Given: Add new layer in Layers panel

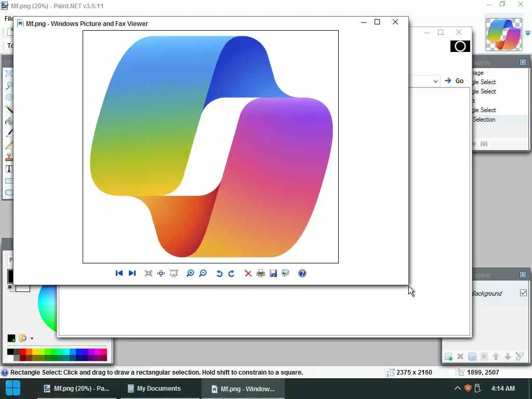Looking at the screenshot, I should coord(448,356).
